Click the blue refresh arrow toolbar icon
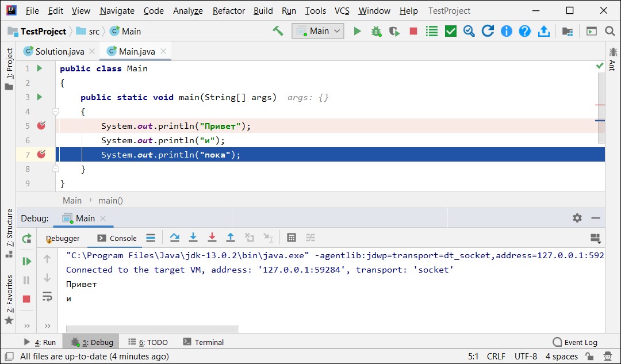This screenshot has height=364, width=621. 488,31
